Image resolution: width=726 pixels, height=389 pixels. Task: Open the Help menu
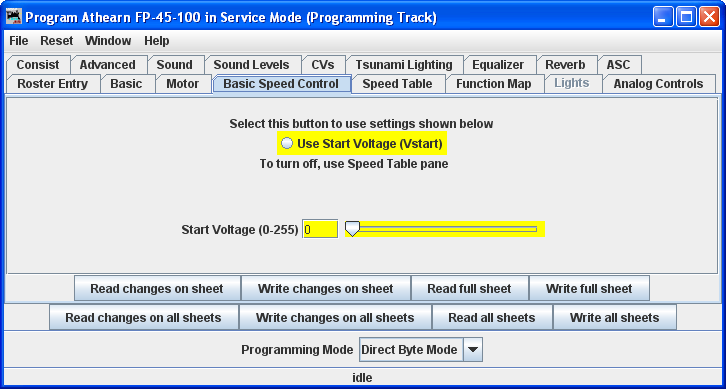pos(156,41)
